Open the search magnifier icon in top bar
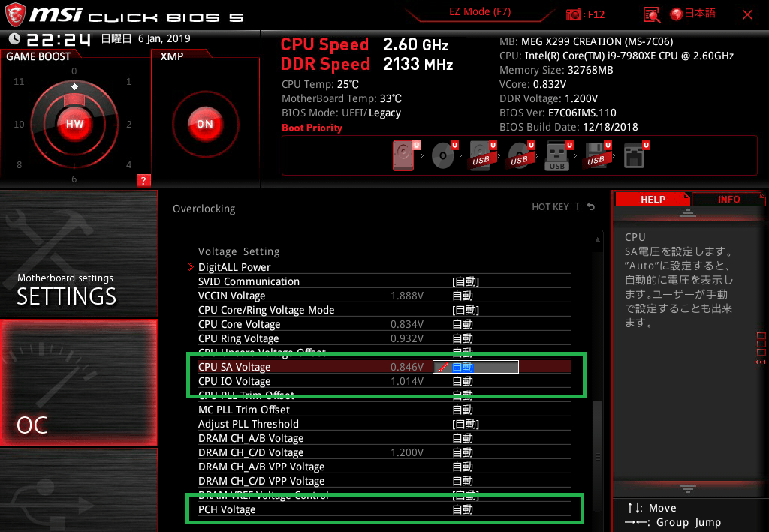The image size is (769, 532). tap(651, 15)
